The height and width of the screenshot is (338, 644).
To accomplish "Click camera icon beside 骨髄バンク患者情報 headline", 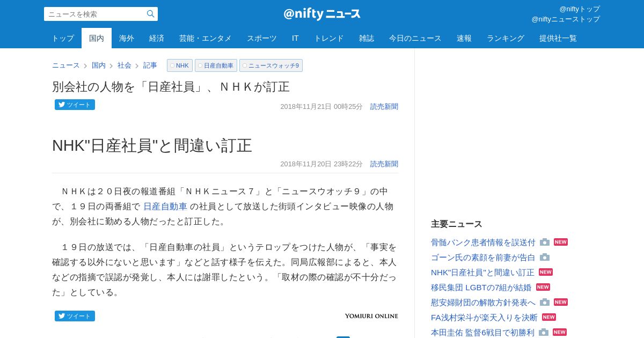I will tap(545, 243).
